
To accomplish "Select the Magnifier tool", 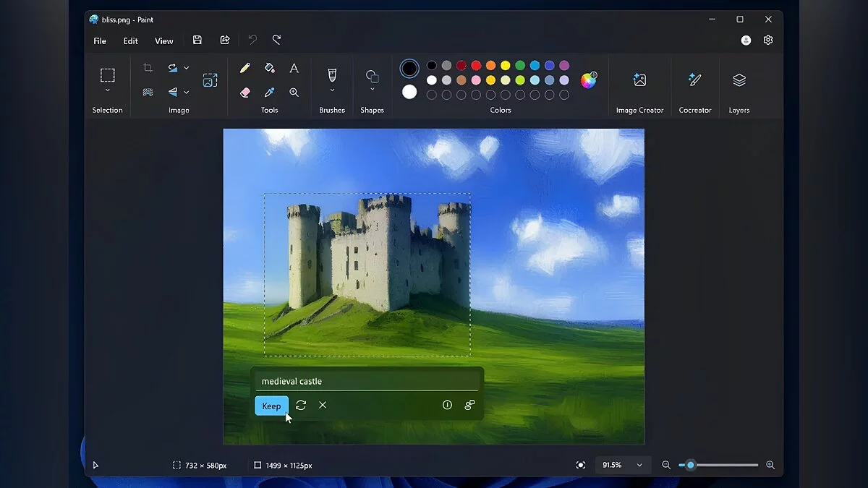I will (x=294, y=93).
